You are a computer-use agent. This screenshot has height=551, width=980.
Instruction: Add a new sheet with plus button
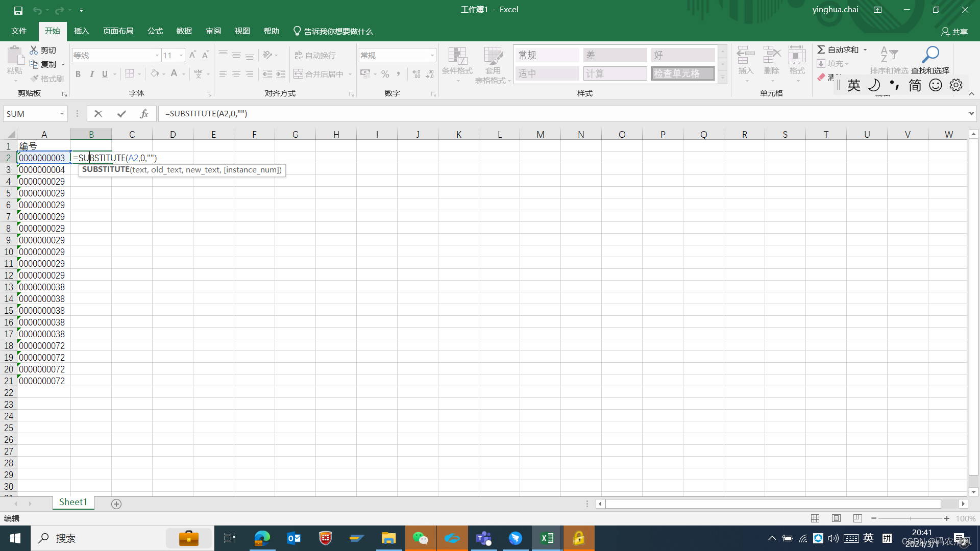(116, 504)
